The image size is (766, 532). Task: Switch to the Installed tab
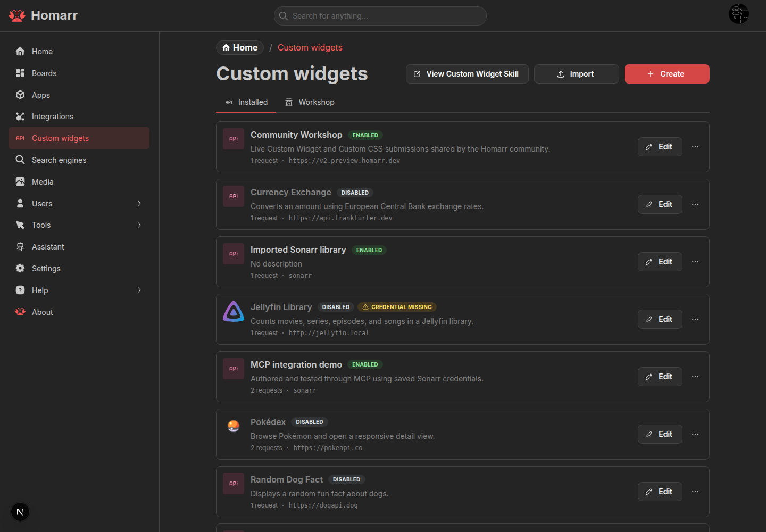pos(246,102)
